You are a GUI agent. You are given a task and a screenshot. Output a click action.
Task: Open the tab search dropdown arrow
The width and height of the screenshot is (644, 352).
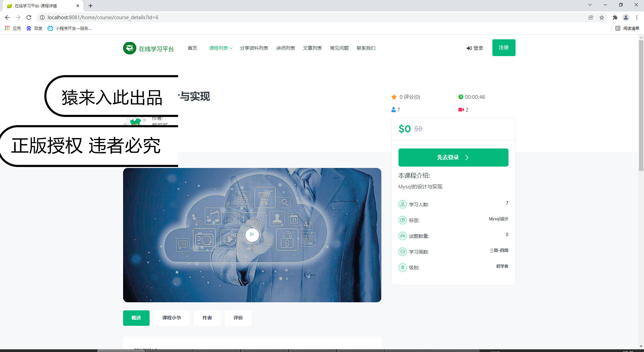point(590,5)
